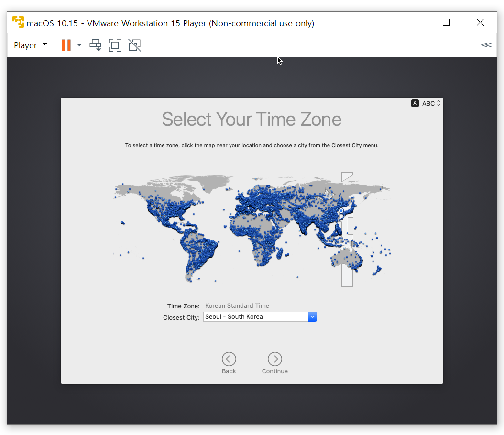This screenshot has width=504, height=435.
Task: Go back using the Back arrow
Action: (229, 359)
